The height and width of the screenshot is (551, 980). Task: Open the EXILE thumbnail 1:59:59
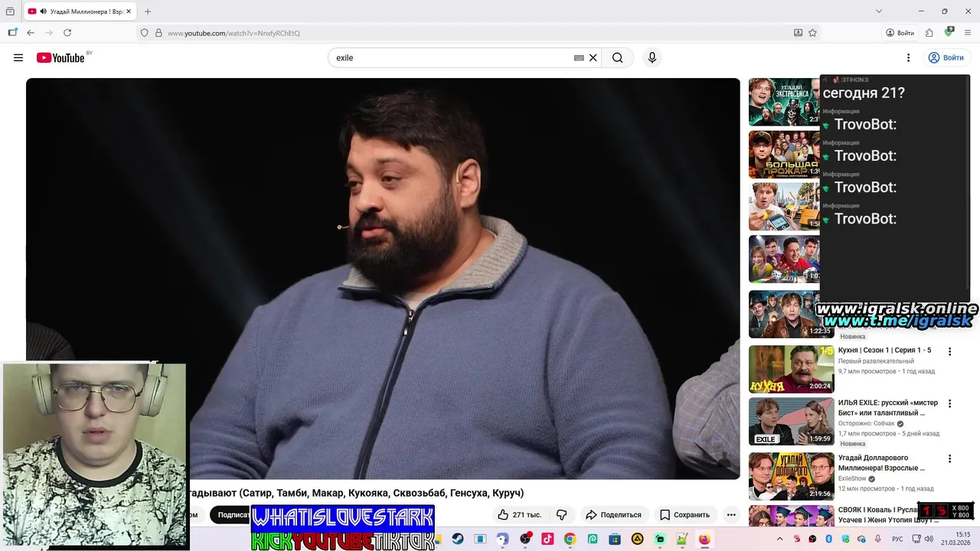[x=791, y=421]
